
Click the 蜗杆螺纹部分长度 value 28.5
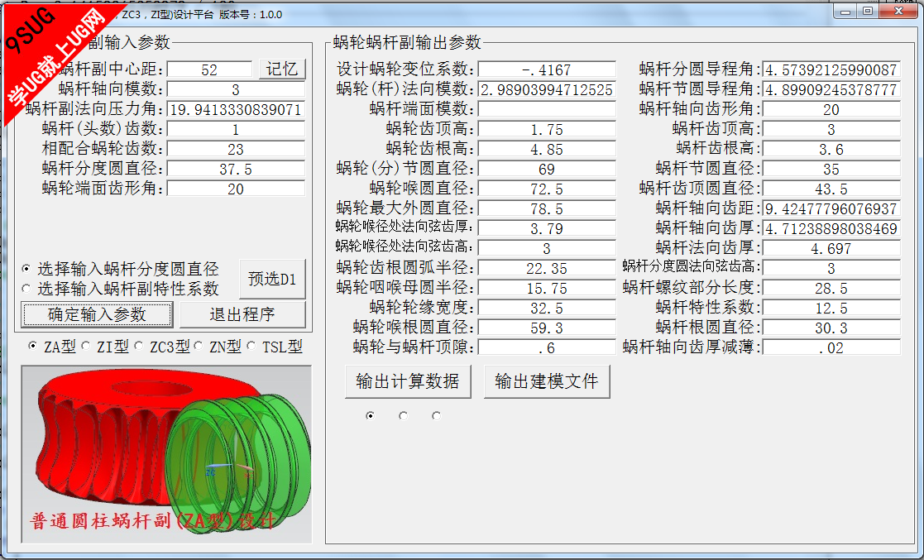point(831,288)
